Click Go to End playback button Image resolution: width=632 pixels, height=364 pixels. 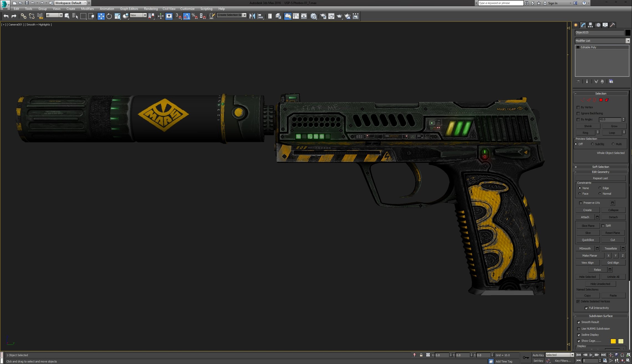(603, 355)
